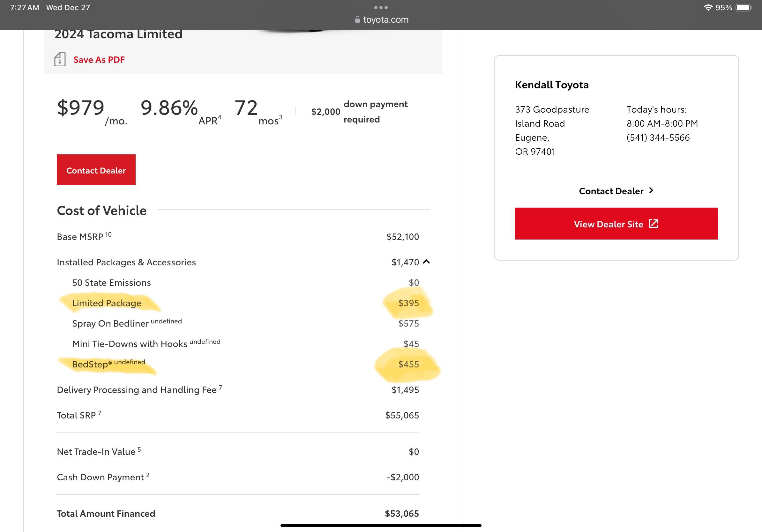This screenshot has width=762, height=532.
Task: Click the $1,470 installed packages total
Action: coord(405,262)
